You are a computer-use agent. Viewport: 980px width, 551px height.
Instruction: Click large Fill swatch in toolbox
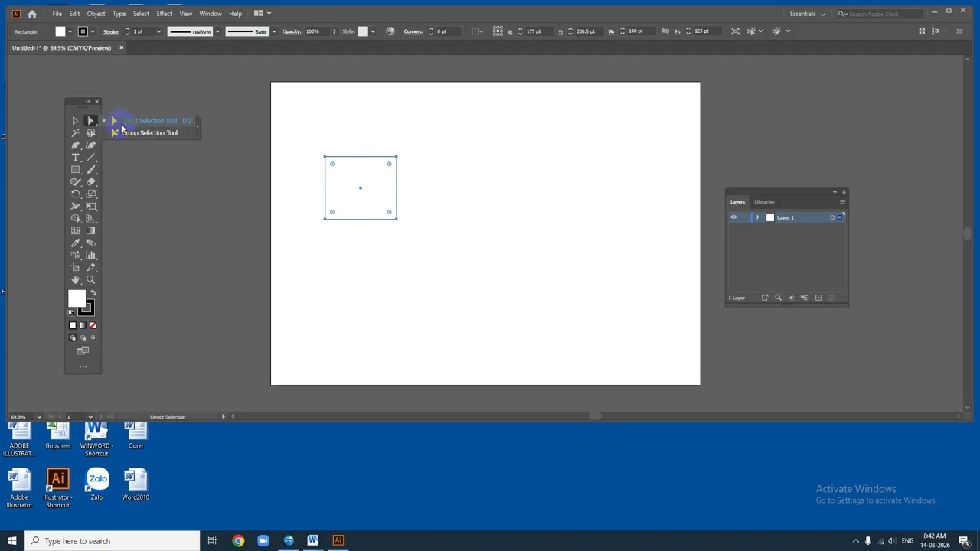[77, 298]
